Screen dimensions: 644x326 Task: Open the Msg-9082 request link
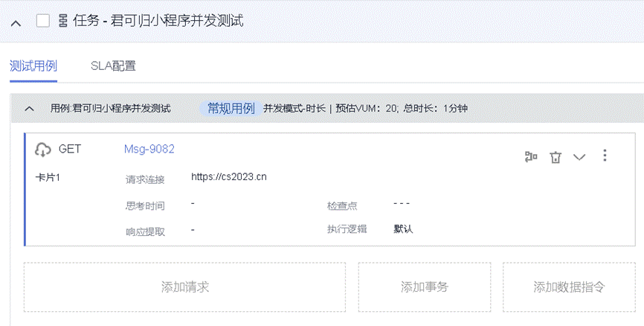[149, 149]
